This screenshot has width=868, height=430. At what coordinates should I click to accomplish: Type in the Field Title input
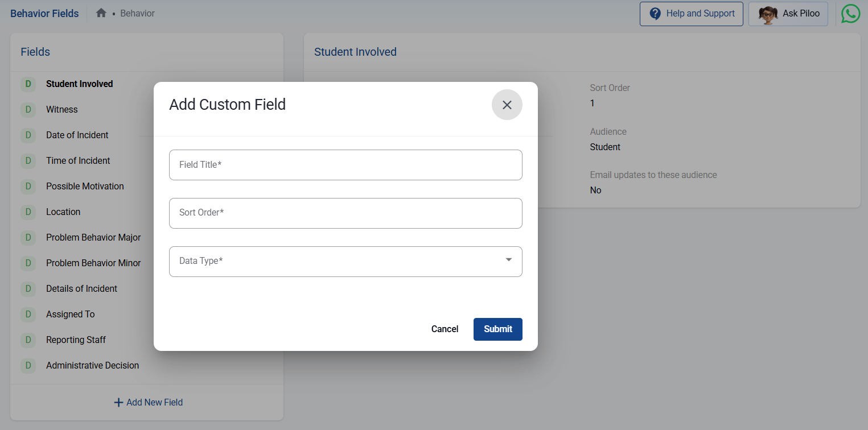pos(345,165)
